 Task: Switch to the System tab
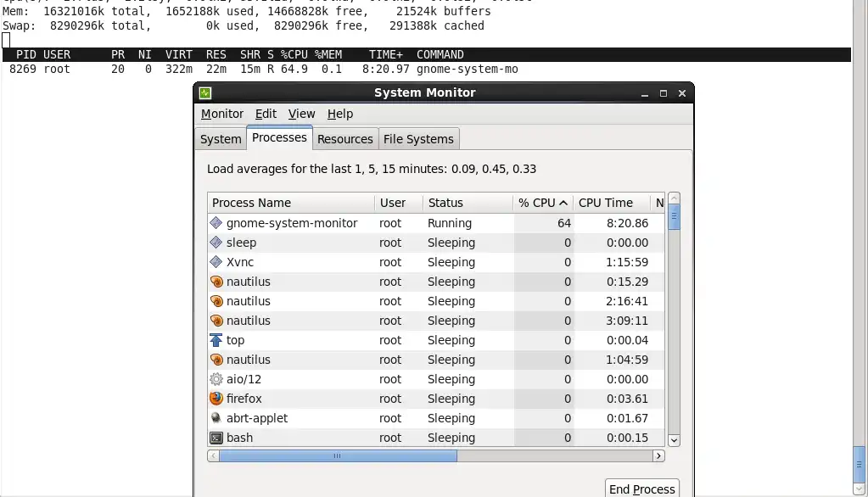pyautogui.click(x=221, y=139)
